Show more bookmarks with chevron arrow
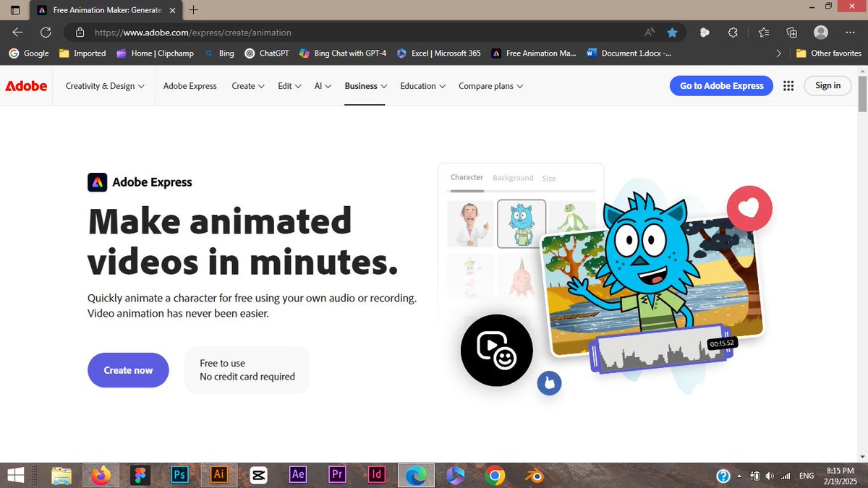 click(x=778, y=53)
